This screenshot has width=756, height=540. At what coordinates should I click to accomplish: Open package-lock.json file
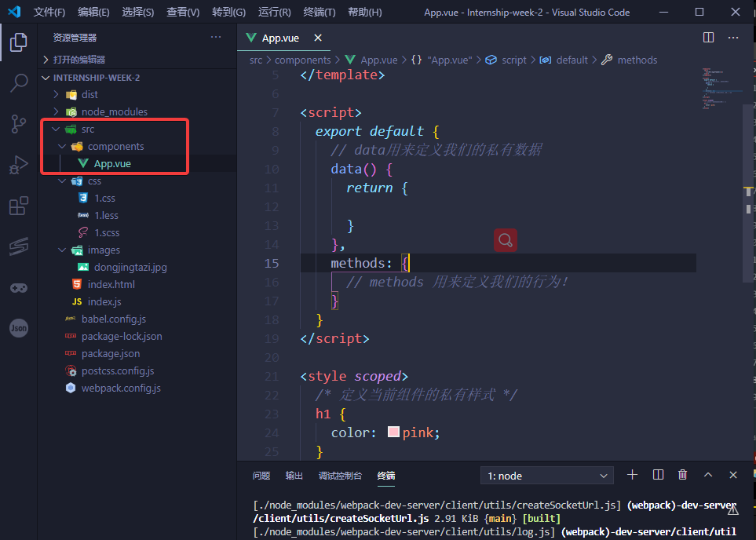point(137,337)
